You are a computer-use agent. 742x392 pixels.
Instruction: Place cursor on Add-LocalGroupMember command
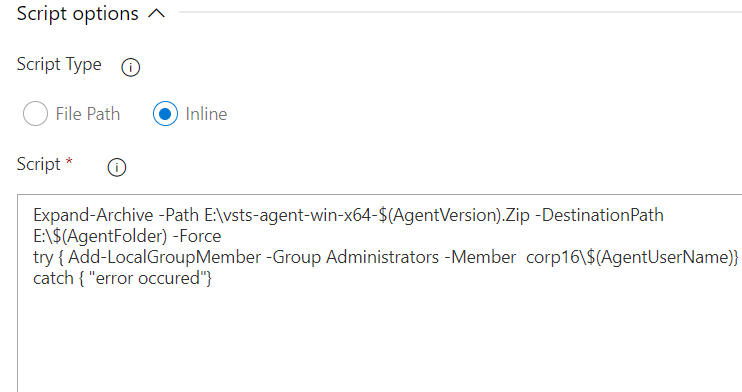165,257
